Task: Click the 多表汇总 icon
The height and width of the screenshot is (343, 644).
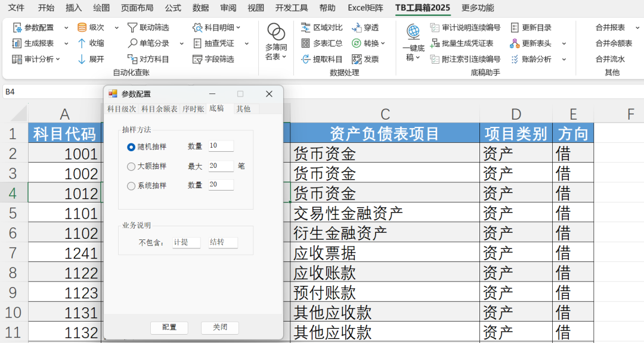Action: coord(305,43)
